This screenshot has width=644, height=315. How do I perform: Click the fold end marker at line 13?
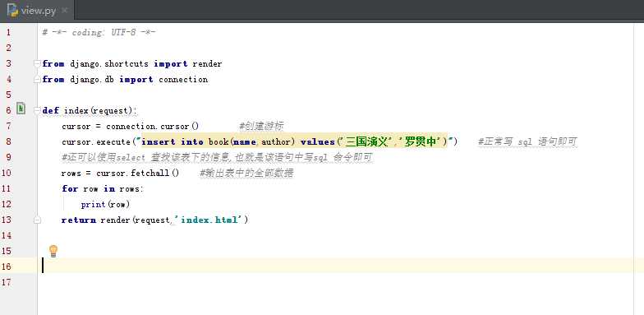[38, 220]
